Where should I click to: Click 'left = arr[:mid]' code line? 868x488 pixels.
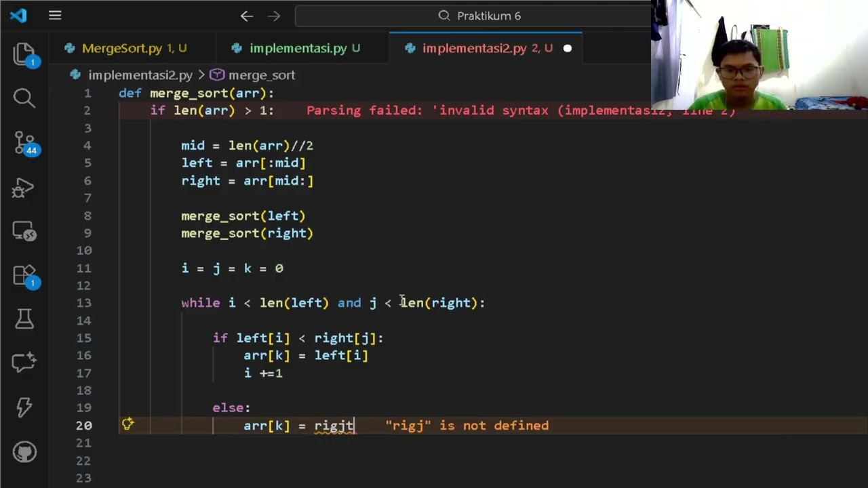243,163
